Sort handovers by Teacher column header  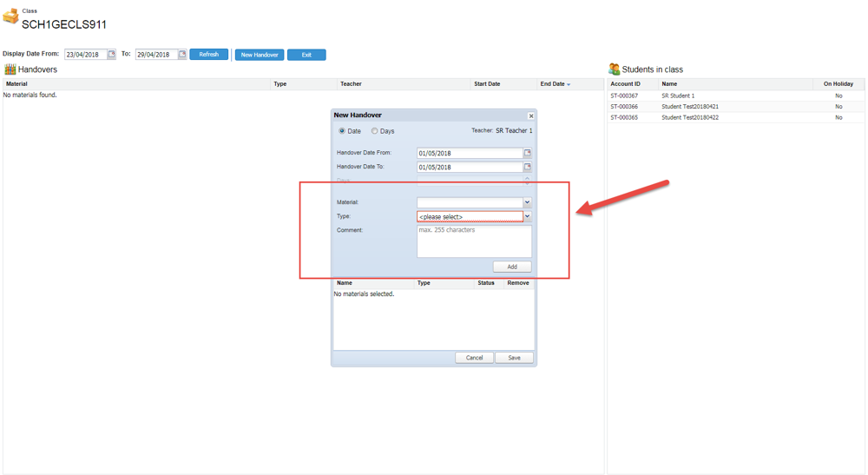pyautogui.click(x=351, y=84)
